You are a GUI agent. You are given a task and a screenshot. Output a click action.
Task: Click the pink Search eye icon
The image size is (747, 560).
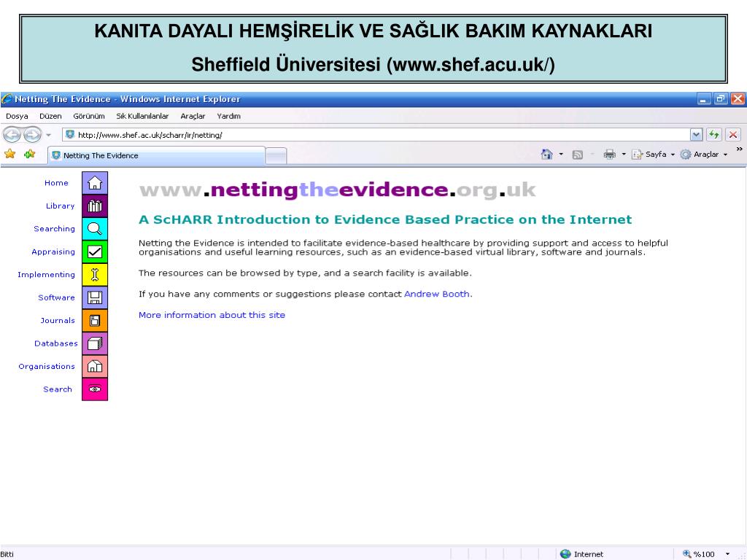click(95, 389)
